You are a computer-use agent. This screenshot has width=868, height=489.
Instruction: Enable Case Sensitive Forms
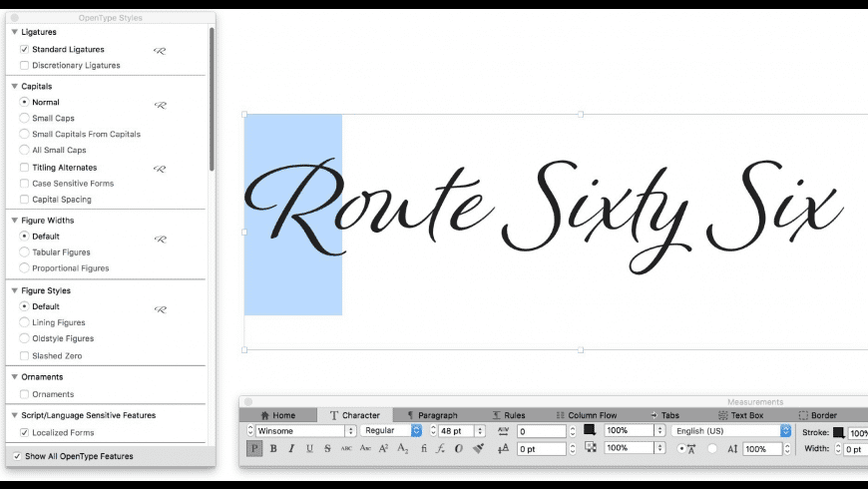[x=24, y=184]
